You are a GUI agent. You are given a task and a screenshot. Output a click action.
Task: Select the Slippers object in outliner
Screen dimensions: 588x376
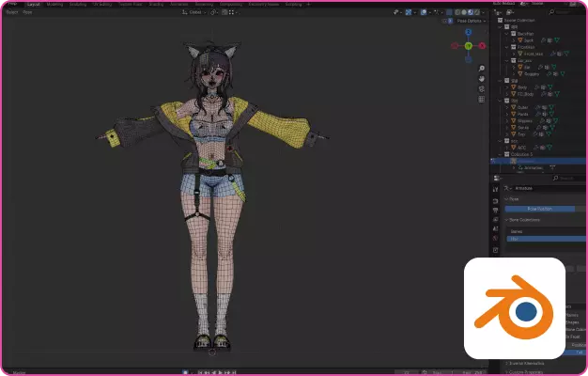(x=525, y=121)
